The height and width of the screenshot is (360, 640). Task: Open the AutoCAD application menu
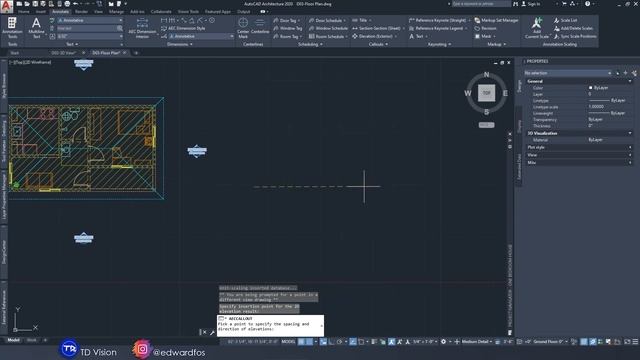point(7,7)
